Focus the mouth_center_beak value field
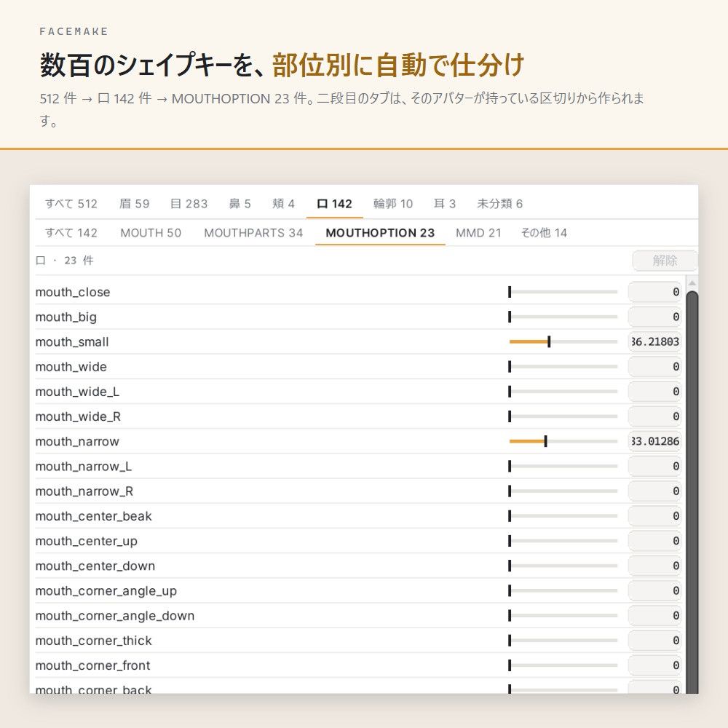Viewport: 728px width, 728px height. click(654, 516)
